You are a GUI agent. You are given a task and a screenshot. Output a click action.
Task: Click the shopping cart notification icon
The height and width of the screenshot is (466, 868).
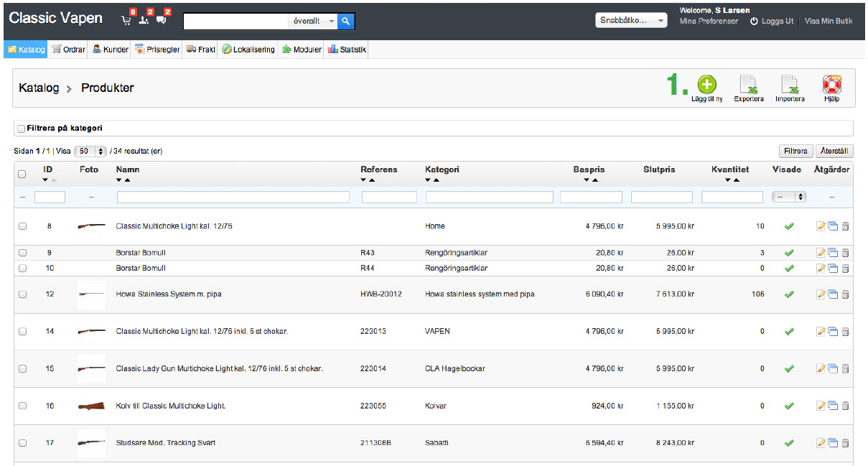127,20
